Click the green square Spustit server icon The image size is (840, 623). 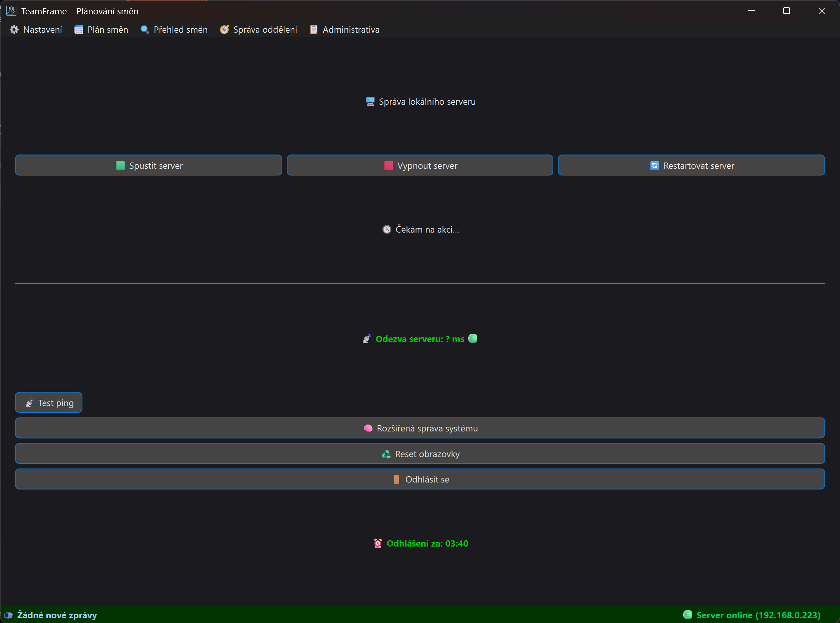coord(120,166)
